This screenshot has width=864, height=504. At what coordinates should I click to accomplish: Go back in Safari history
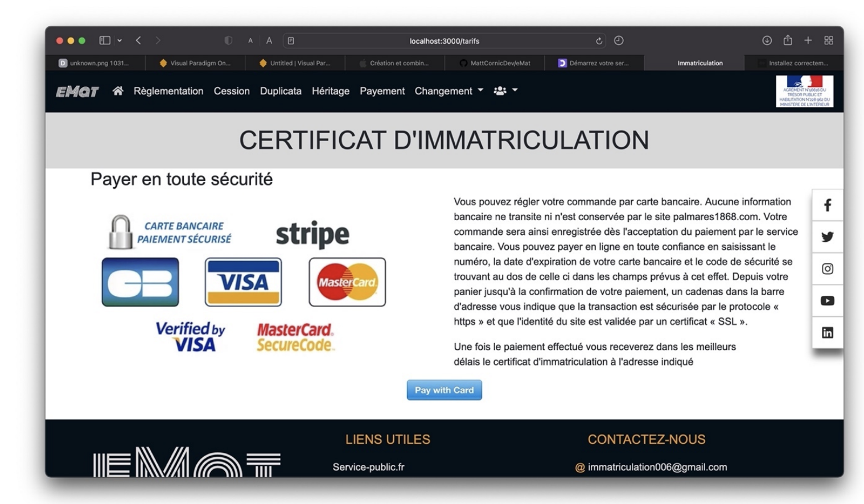138,40
